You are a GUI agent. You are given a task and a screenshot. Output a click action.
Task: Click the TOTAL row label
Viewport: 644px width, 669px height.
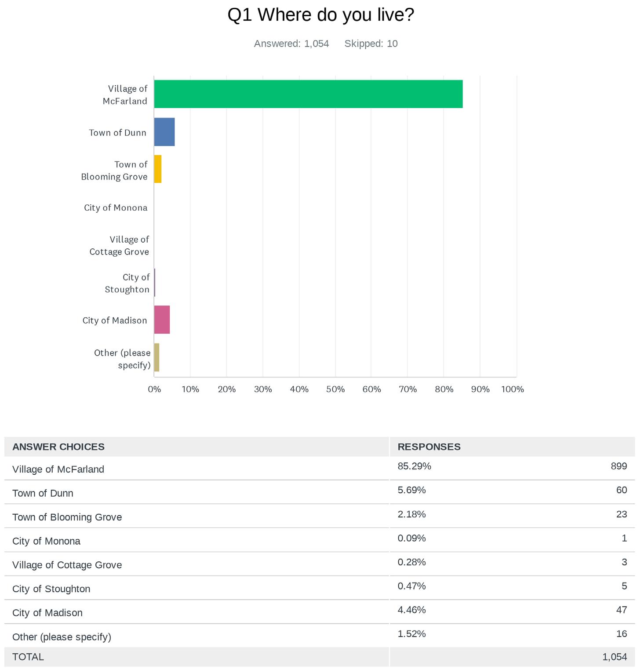(x=28, y=657)
